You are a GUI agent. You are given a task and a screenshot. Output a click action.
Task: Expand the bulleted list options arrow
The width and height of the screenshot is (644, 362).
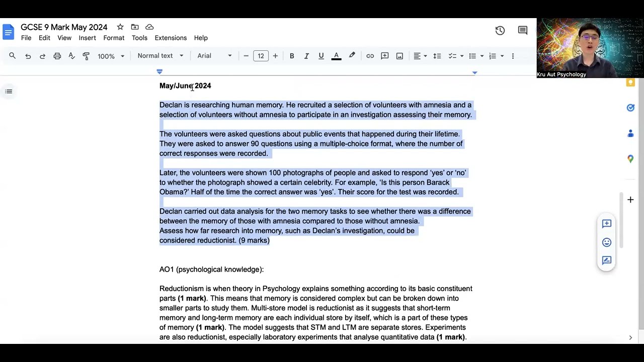(x=482, y=56)
